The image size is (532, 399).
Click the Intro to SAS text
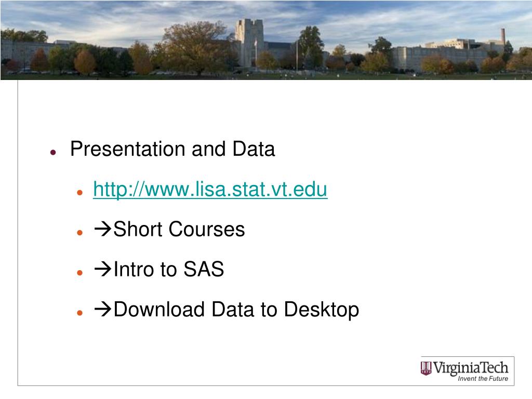click(169, 269)
